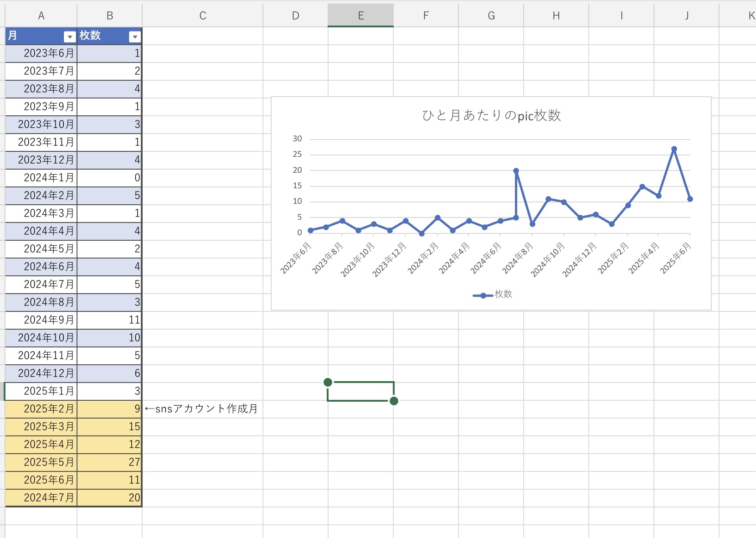Select the 2024年5月 month cell
Viewport: 756px width, 538px height.
tap(41, 249)
